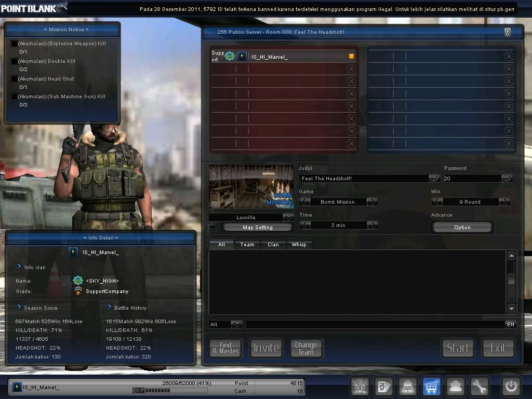
Task: Open the PB cards mission icon
Action: click(x=384, y=386)
